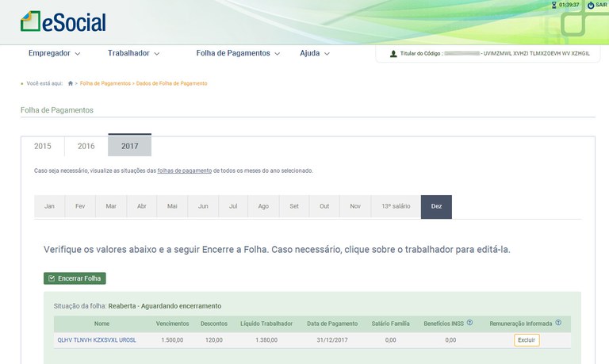Switch to the 2015 year tab
Viewport: 609px width, 364px height.
(43, 146)
